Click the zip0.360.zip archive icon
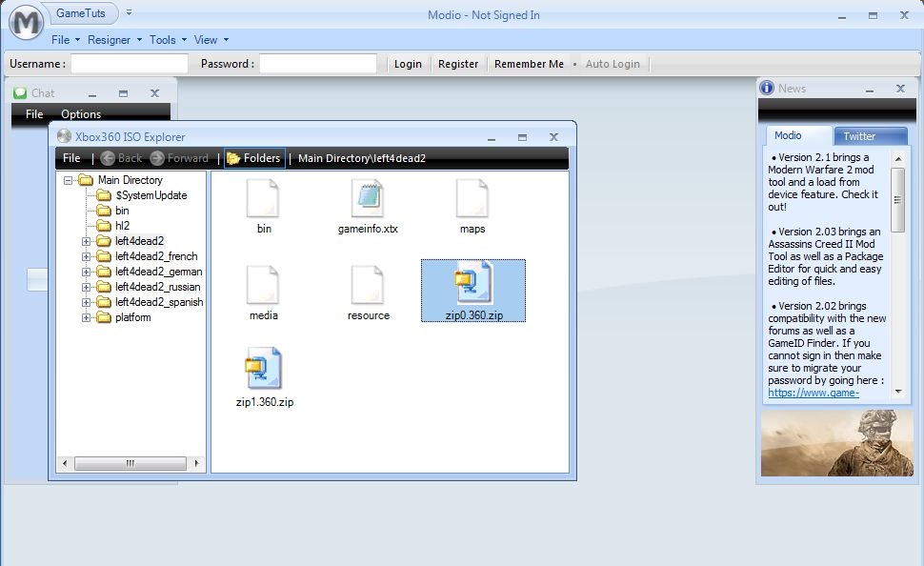The image size is (924, 566). [x=472, y=283]
